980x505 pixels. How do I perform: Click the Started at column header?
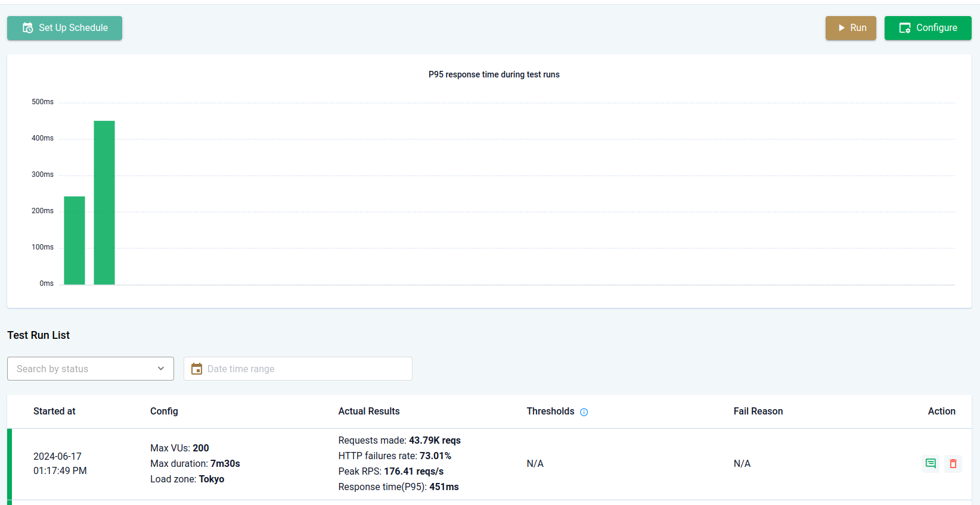point(54,412)
